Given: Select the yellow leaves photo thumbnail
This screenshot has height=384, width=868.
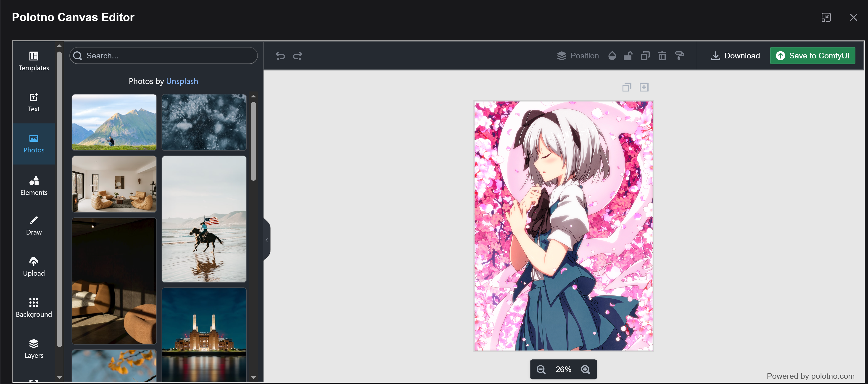Looking at the screenshot, I should click(114, 366).
